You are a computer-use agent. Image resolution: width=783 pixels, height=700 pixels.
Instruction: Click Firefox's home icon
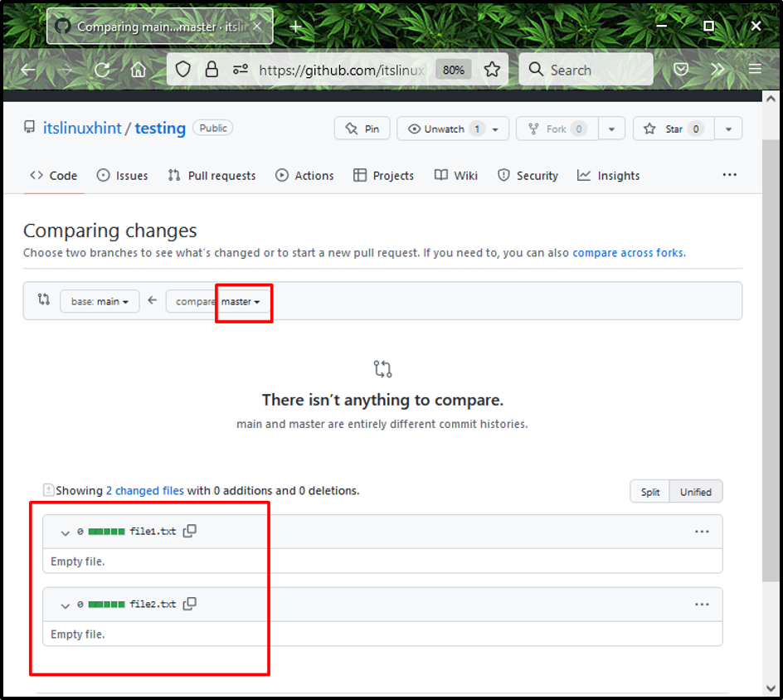(139, 69)
